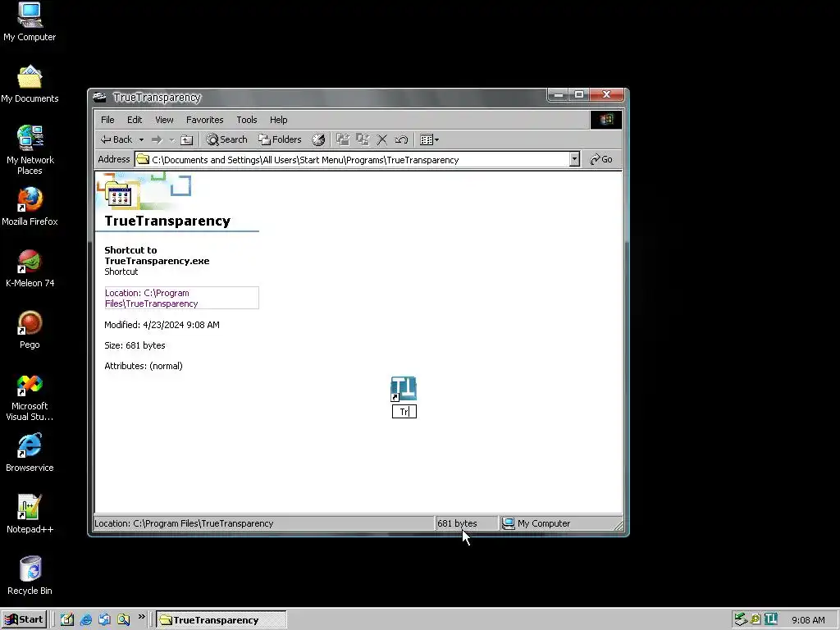This screenshot has height=630, width=840.
Task: Open the Back history dropdown arrow
Action: (141, 139)
